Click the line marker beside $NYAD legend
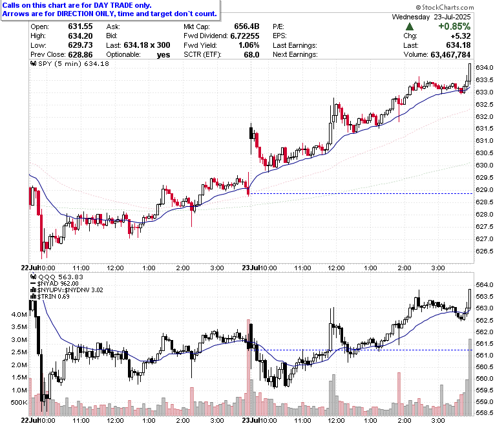Screen dimensions: 504x426 point(33,284)
